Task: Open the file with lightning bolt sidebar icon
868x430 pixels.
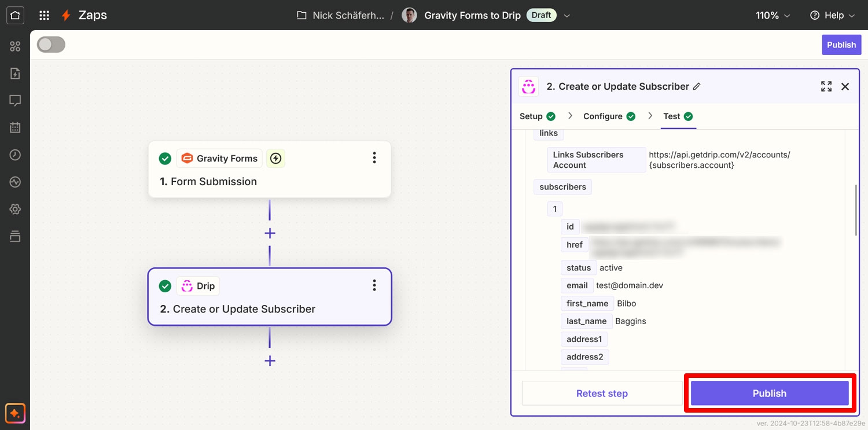Action: [15, 73]
